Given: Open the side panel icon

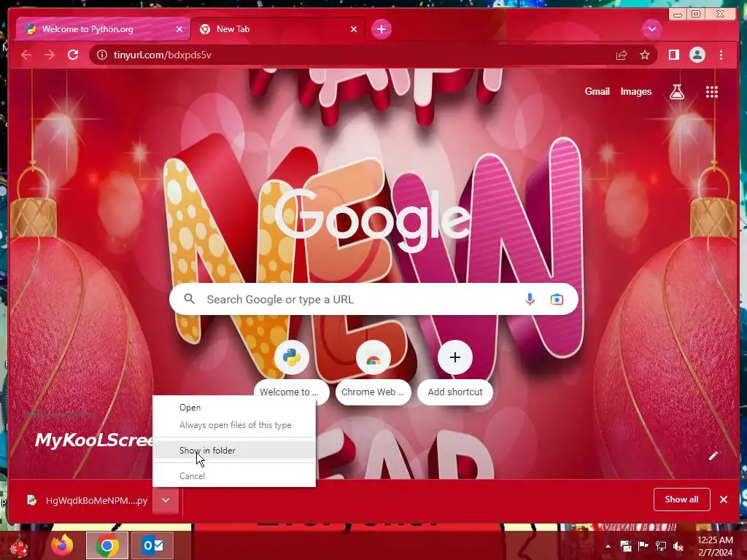Looking at the screenshot, I should 673,55.
